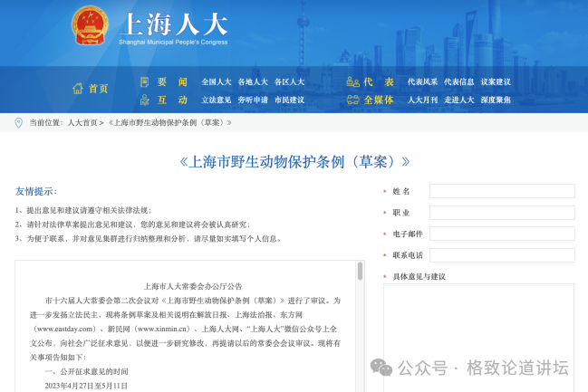Open 代表信息 link
The image size is (588, 392).
pos(459,81)
